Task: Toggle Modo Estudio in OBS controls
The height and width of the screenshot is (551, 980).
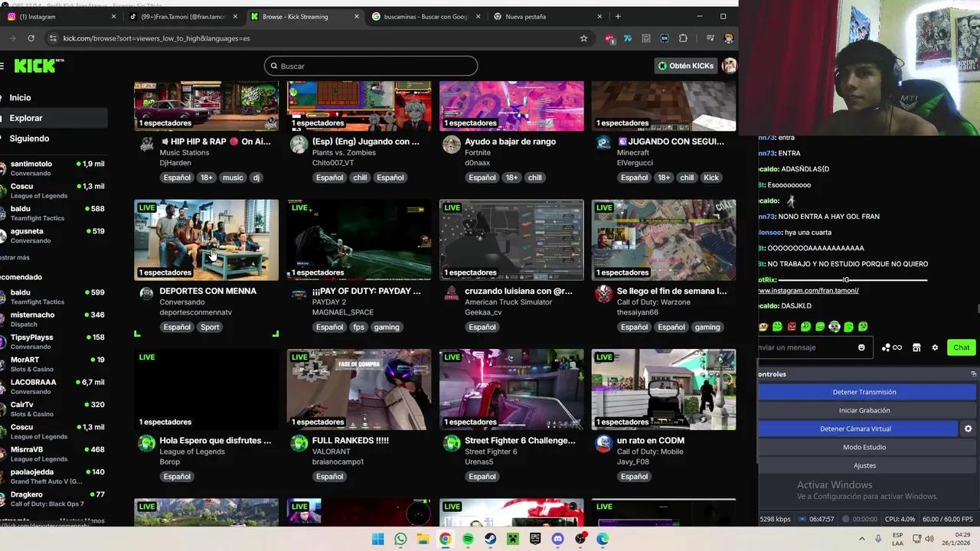Action: (x=864, y=447)
